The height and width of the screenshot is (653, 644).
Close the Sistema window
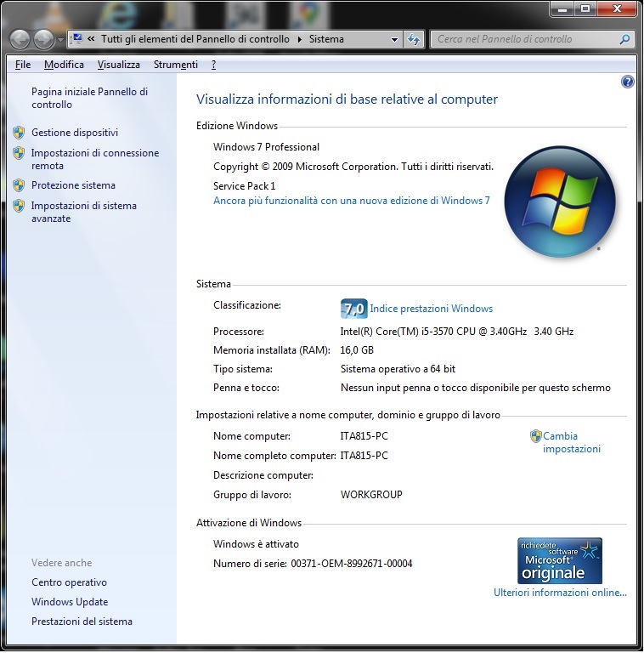click(x=617, y=9)
